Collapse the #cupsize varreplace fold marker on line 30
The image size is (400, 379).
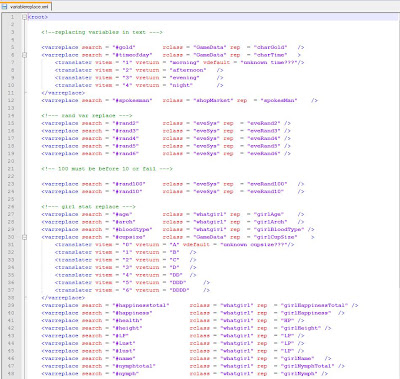[x=24, y=237]
